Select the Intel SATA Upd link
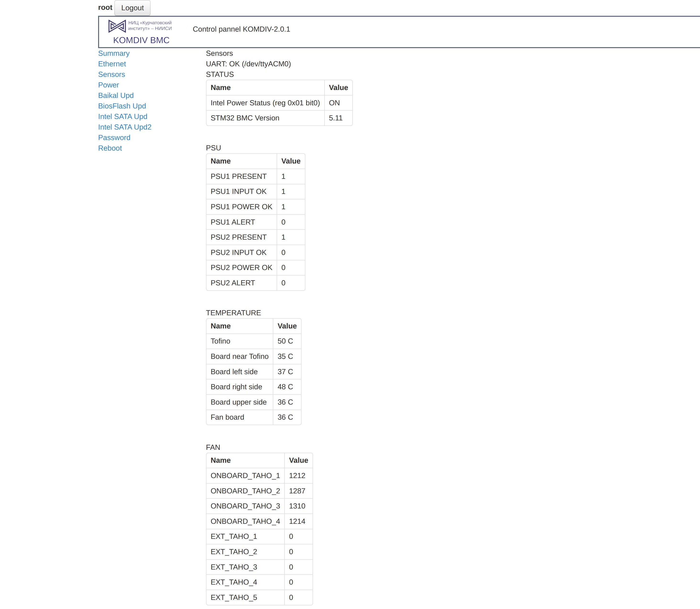 [x=123, y=117]
